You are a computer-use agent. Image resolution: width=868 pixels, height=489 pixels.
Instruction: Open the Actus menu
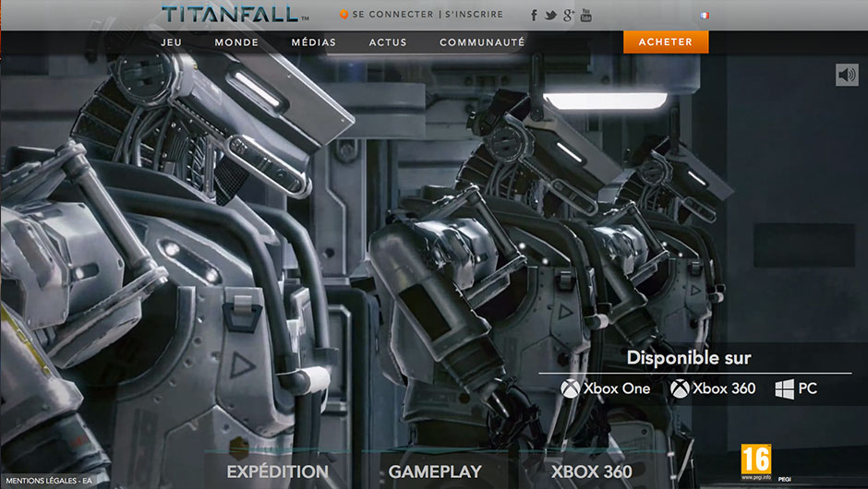[388, 42]
